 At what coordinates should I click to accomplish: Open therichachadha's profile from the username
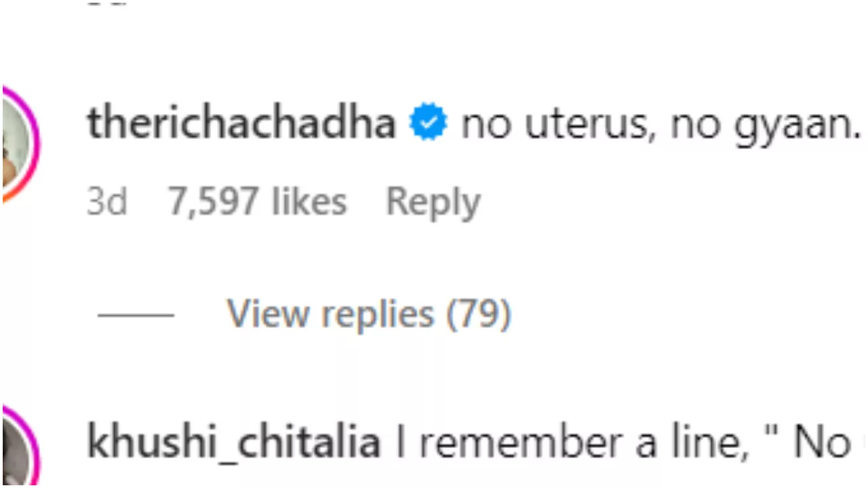[x=241, y=123]
